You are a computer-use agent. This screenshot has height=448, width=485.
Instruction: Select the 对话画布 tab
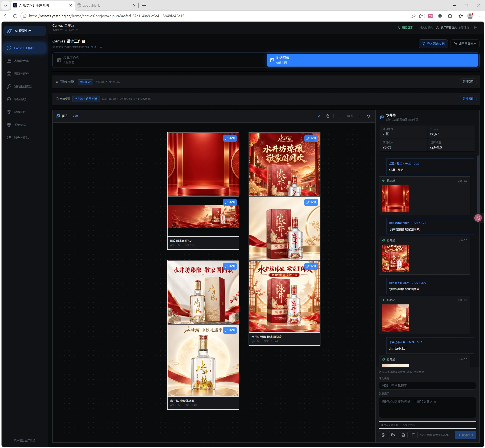pyautogui.click(x=372, y=60)
